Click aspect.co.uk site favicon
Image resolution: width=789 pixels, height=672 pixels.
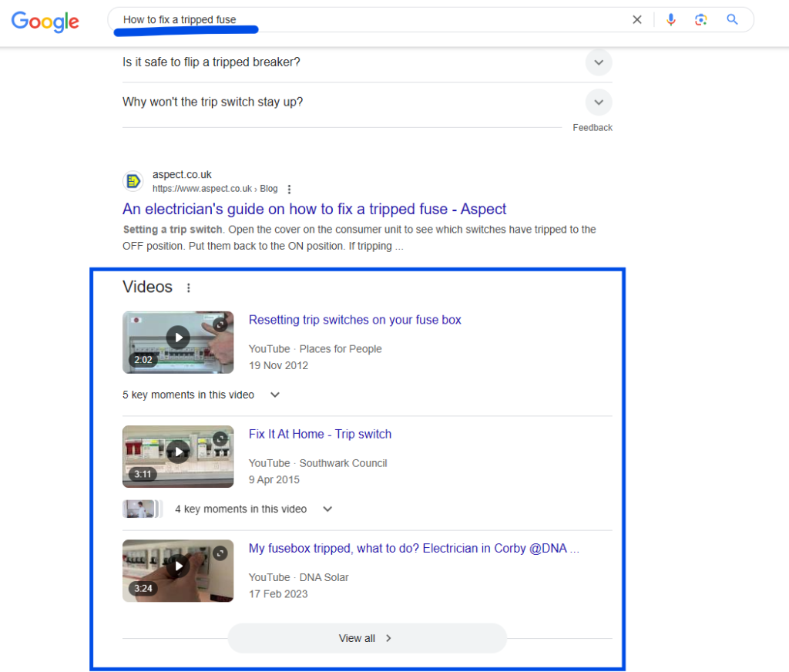pos(133,180)
